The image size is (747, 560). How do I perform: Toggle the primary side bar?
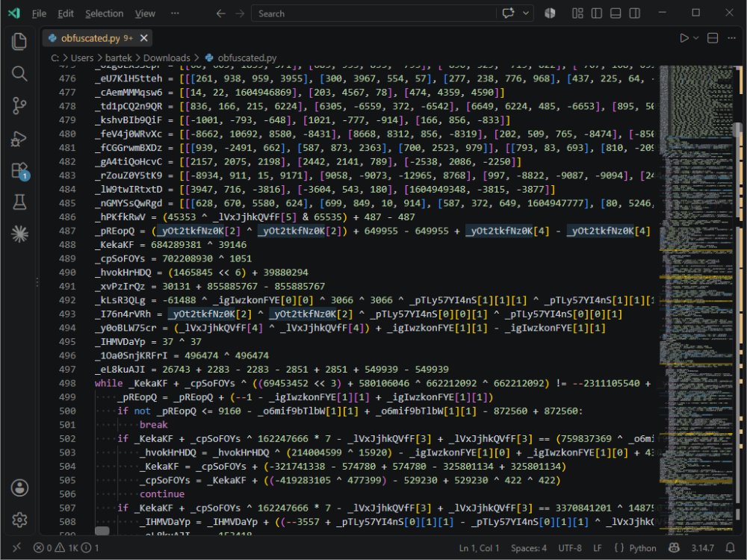[x=596, y=13]
